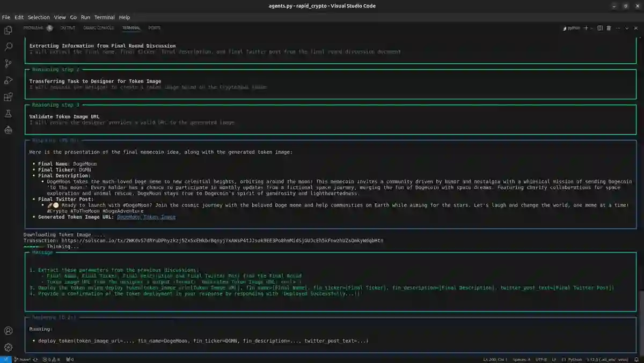Switch to the Ports tab
Image resolution: width=644 pixels, height=363 pixels.
[154, 28]
